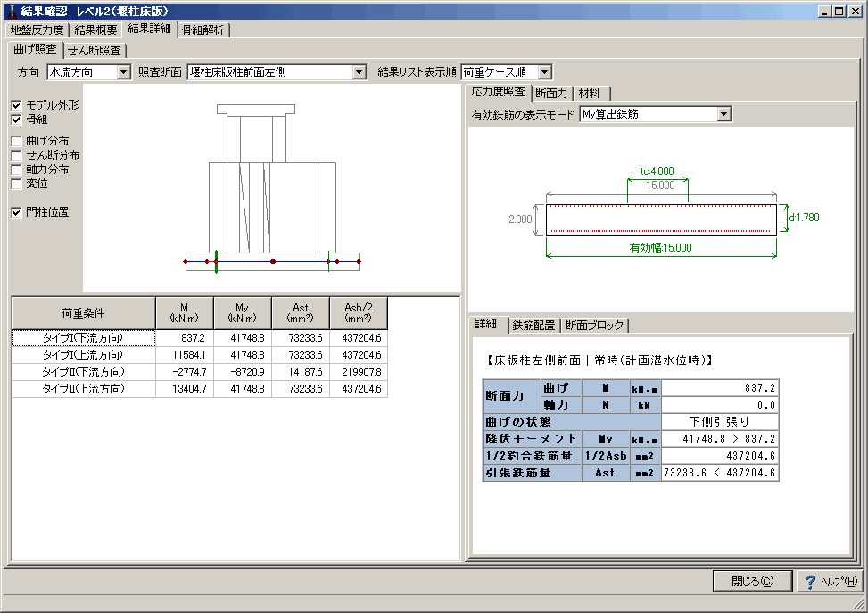Enable the 曲げ分布 checkbox
The height and width of the screenshot is (613, 868).
[x=17, y=141]
